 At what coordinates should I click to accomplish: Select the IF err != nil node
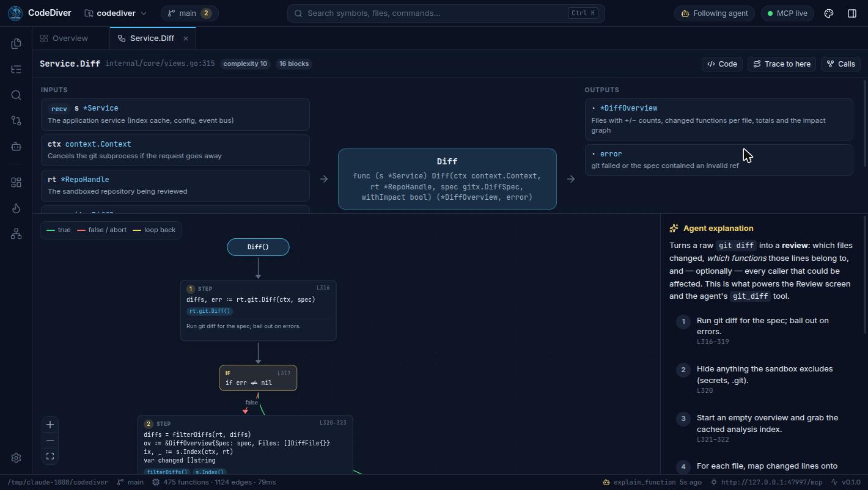click(258, 378)
